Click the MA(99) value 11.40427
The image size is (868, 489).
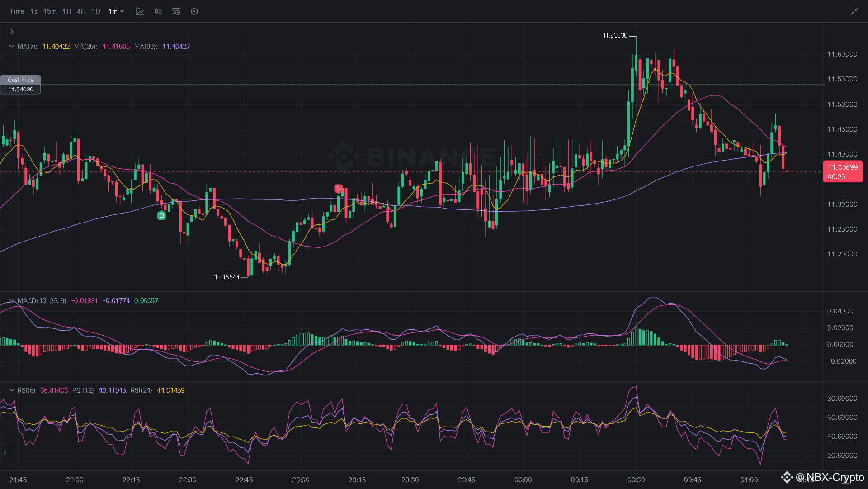coord(176,47)
